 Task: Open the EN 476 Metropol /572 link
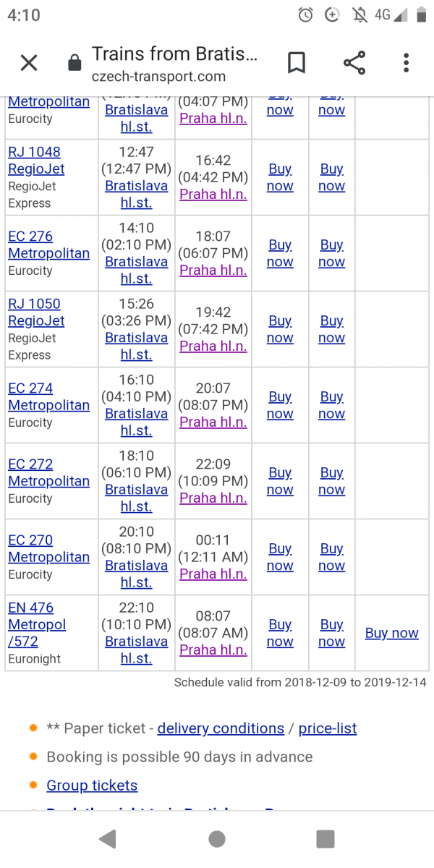[37, 624]
